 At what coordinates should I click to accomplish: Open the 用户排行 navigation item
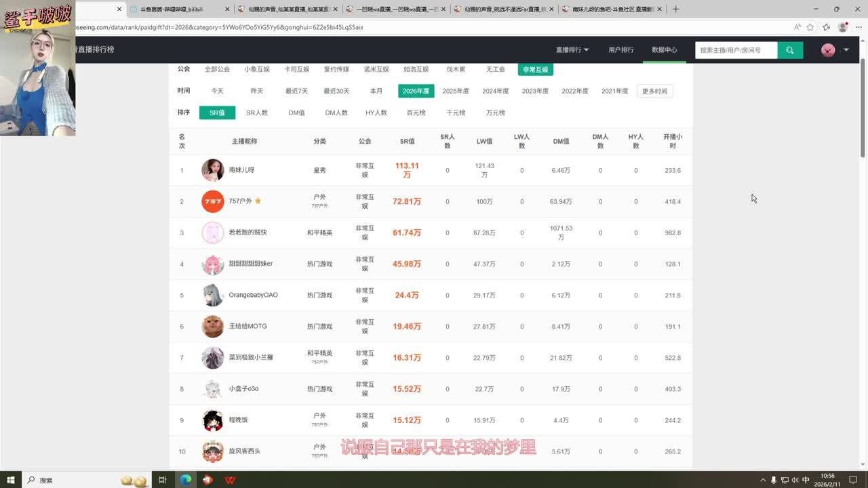click(620, 50)
